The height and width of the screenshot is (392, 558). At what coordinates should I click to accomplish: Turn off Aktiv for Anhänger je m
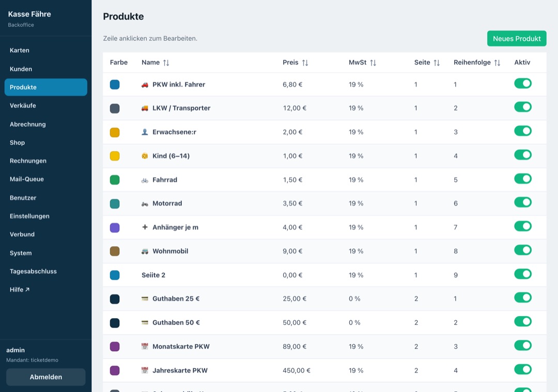click(523, 226)
